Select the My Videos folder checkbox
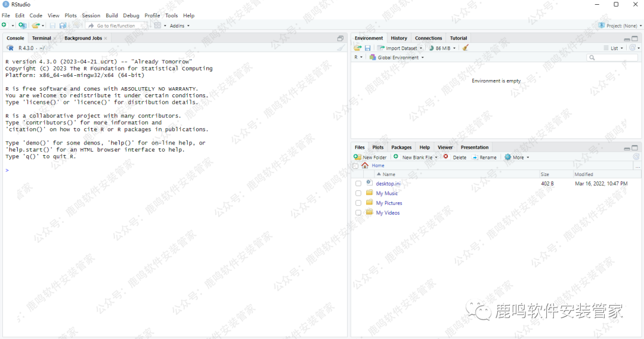The width and height of the screenshot is (644, 339). 358,212
